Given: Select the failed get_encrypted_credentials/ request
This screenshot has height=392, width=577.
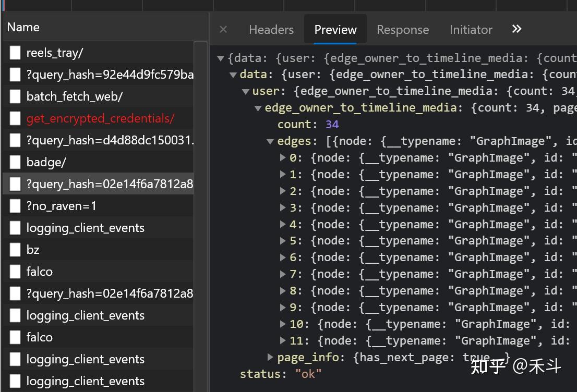Looking at the screenshot, I should pos(98,118).
